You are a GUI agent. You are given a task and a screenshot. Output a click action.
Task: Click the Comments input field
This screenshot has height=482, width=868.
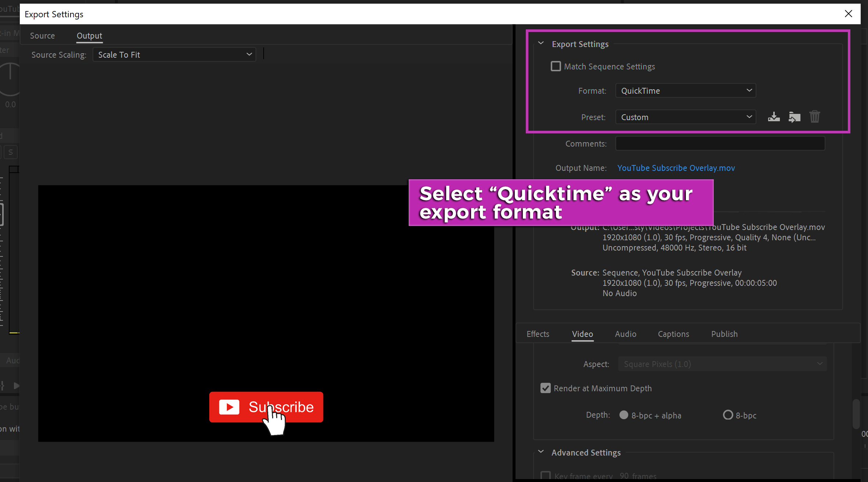(720, 143)
